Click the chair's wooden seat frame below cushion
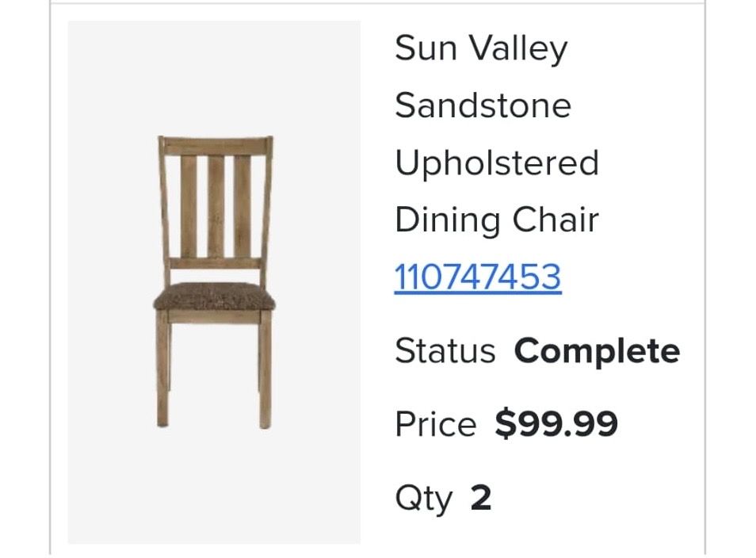The width and height of the screenshot is (756, 558). [x=215, y=317]
